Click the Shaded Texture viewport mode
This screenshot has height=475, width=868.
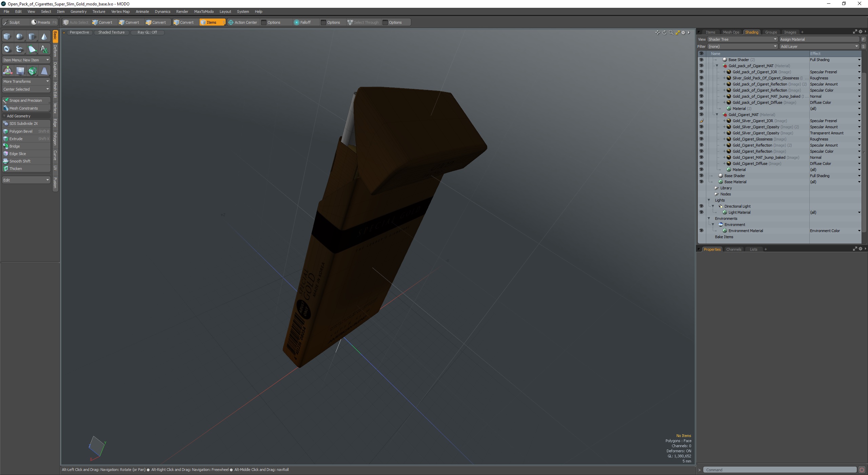point(112,33)
